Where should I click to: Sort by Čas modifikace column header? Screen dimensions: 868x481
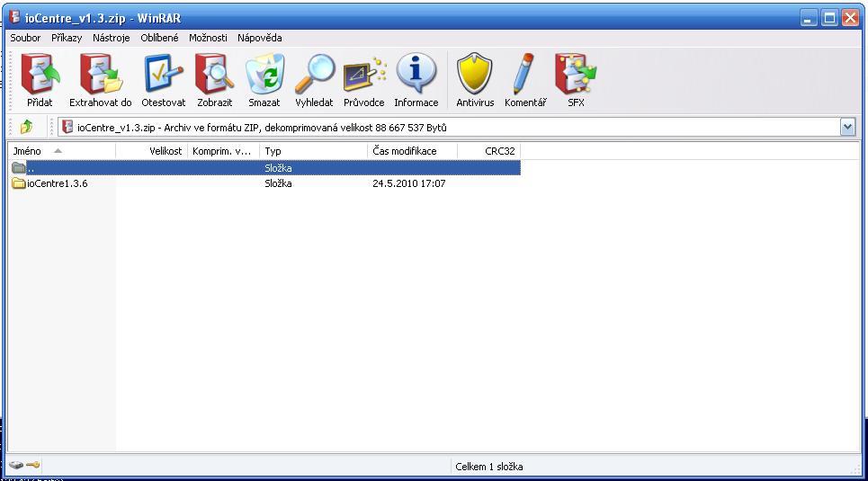click(404, 151)
